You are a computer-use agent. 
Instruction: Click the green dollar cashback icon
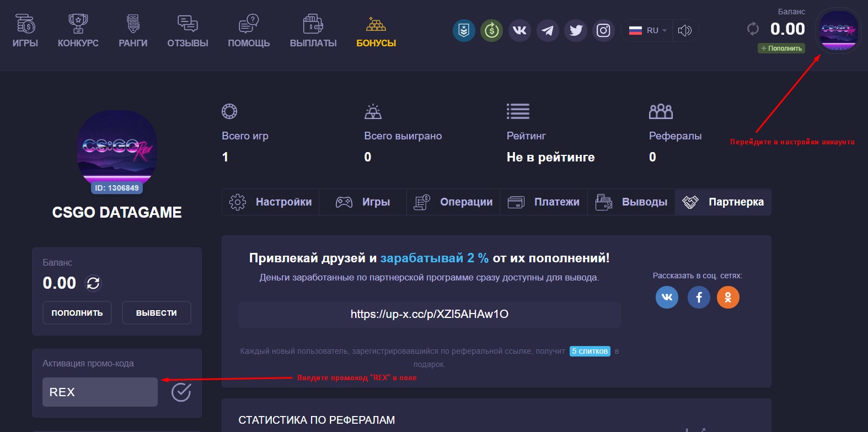[491, 30]
